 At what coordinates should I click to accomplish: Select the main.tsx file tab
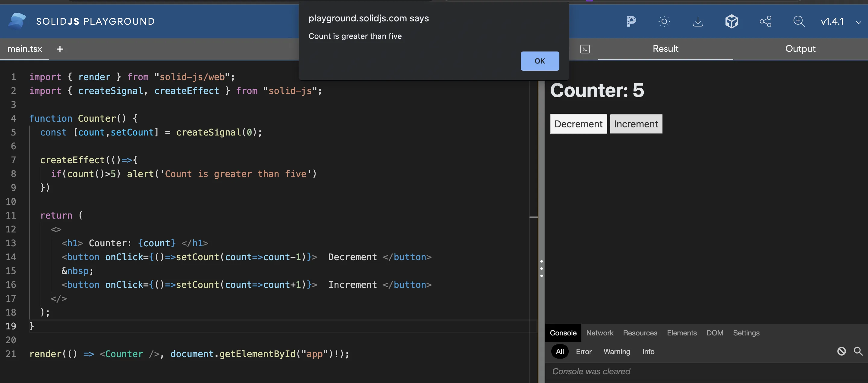25,49
